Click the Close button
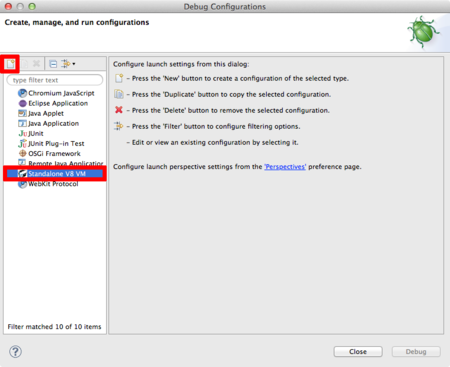 pyautogui.click(x=358, y=352)
